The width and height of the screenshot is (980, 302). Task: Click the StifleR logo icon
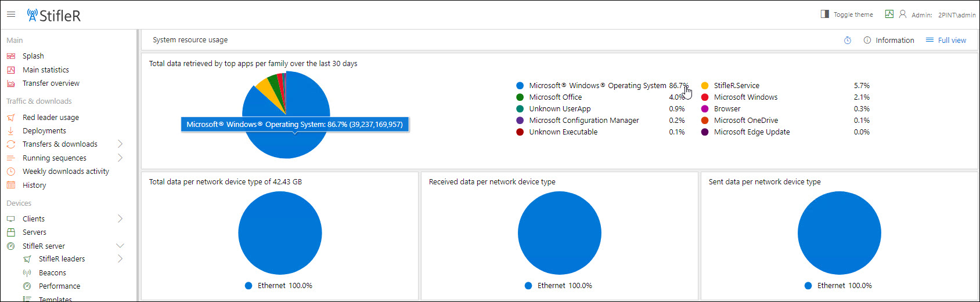32,15
